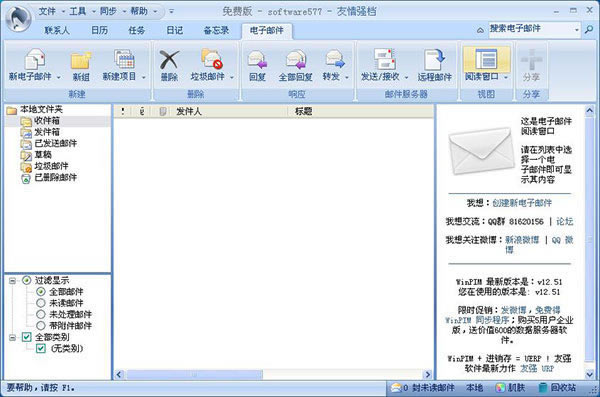Image resolution: width=600 pixels, height=397 pixels.
Task: Open the 草稿 drafts folder
Action: pos(42,155)
